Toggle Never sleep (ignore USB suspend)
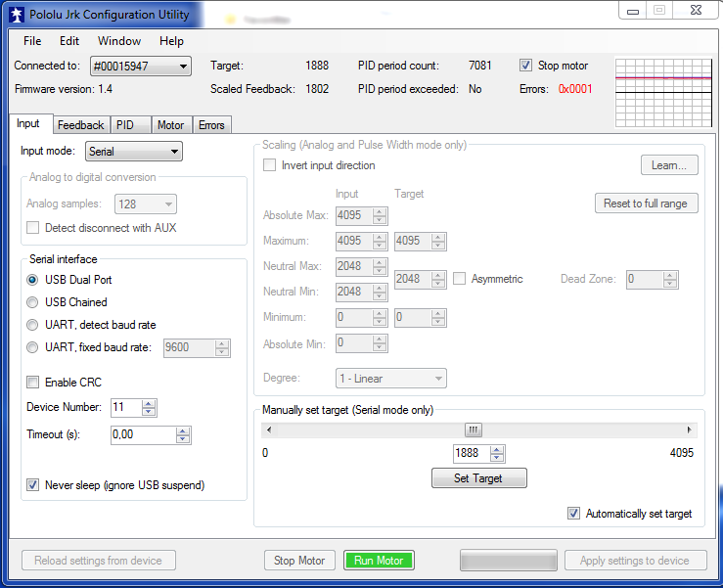The height and width of the screenshot is (588, 723). pos(32,484)
